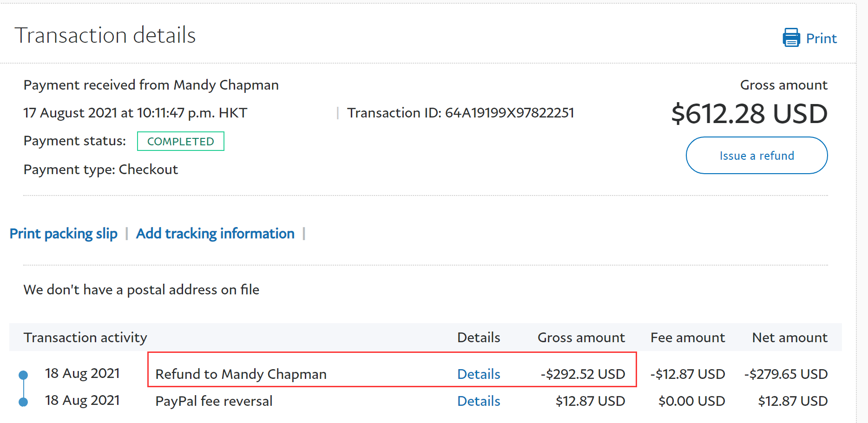Click the PayPal fee reversal entry
The height and width of the screenshot is (423, 868).
coord(214,401)
